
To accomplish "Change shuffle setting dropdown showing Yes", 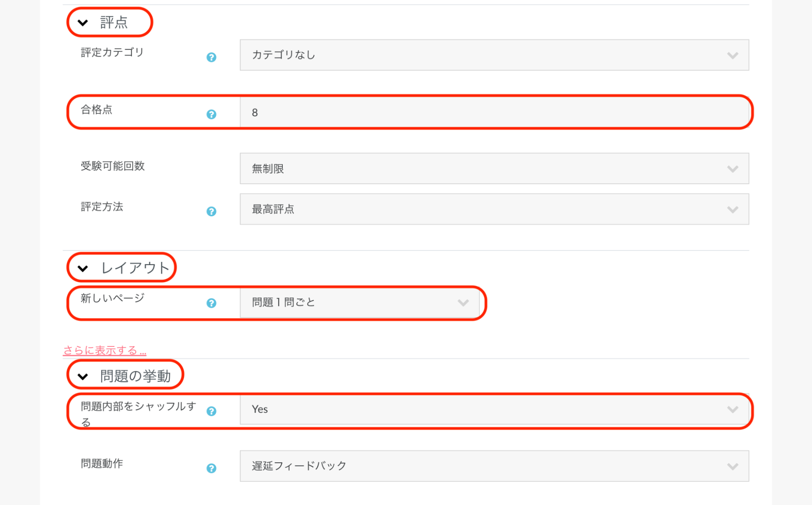I will [x=494, y=409].
